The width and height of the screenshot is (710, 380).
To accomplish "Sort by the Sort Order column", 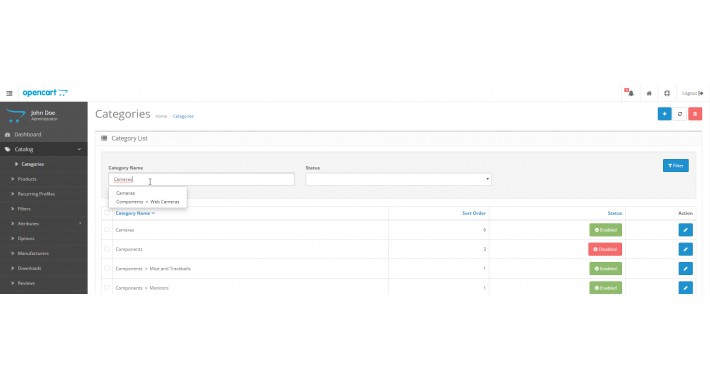I will 474,213.
